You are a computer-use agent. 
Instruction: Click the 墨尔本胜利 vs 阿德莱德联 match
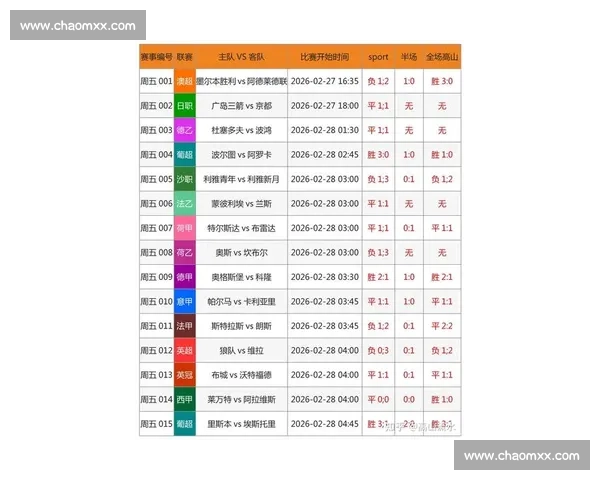click(x=241, y=81)
